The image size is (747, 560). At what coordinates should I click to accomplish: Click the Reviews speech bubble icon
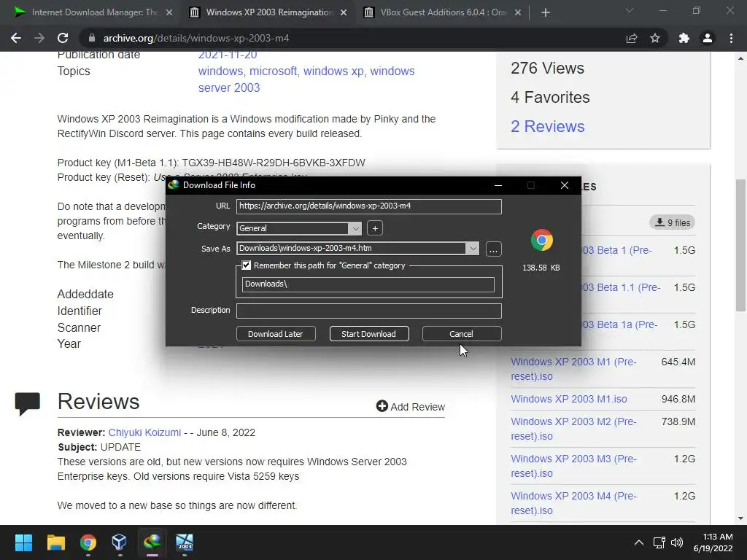click(x=27, y=404)
